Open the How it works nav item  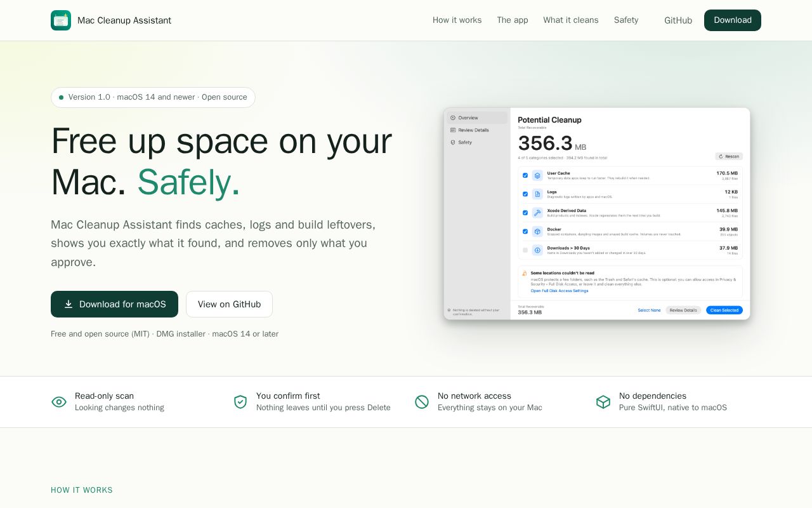457,20
